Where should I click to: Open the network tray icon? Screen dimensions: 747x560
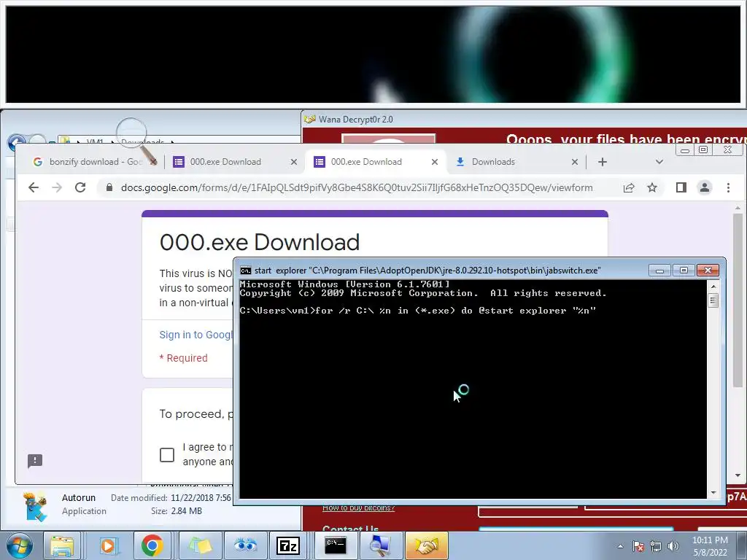656,546
